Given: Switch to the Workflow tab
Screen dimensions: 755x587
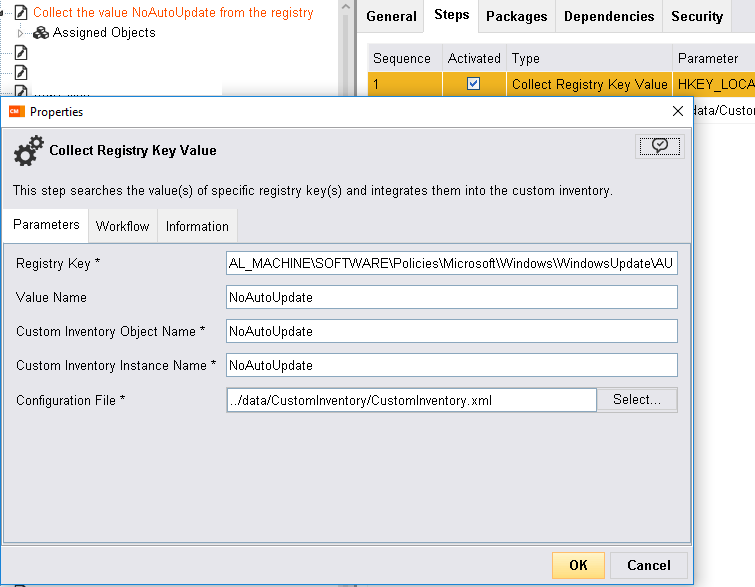Looking at the screenshot, I should (122, 226).
